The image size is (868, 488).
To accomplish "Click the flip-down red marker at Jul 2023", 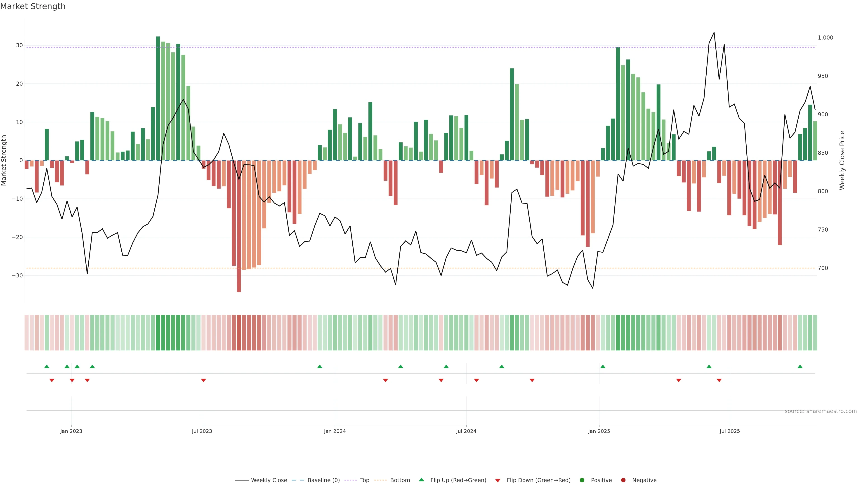I will [203, 380].
